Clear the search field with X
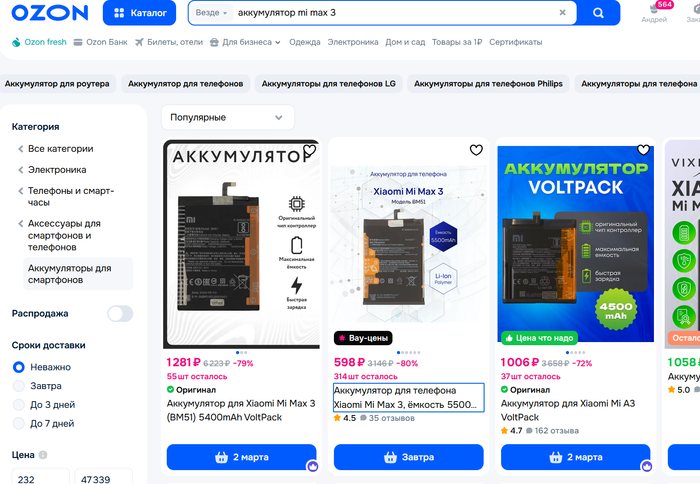700x484 pixels. point(562,13)
